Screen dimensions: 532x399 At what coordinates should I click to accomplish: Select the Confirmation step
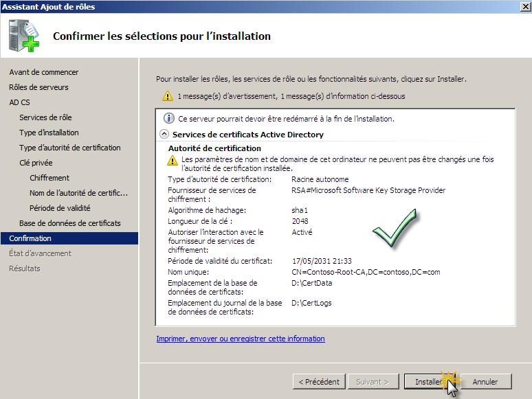pos(69,238)
